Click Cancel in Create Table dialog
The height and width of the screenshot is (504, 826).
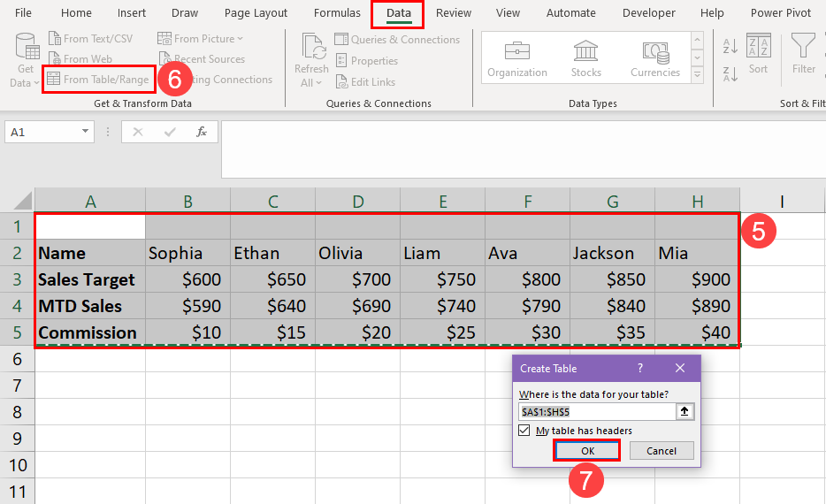click(x=662, y=451)
